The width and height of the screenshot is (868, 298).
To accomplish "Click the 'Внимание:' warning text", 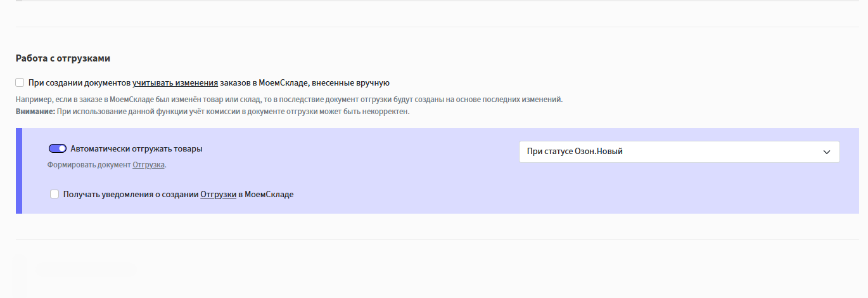I will (35, 112).
